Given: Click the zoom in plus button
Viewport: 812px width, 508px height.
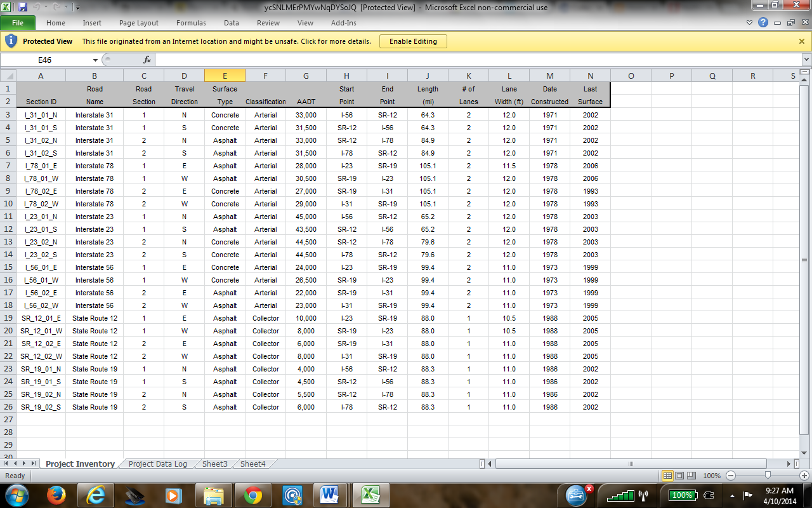Looking at the screenshot, I should click(804, 476).
